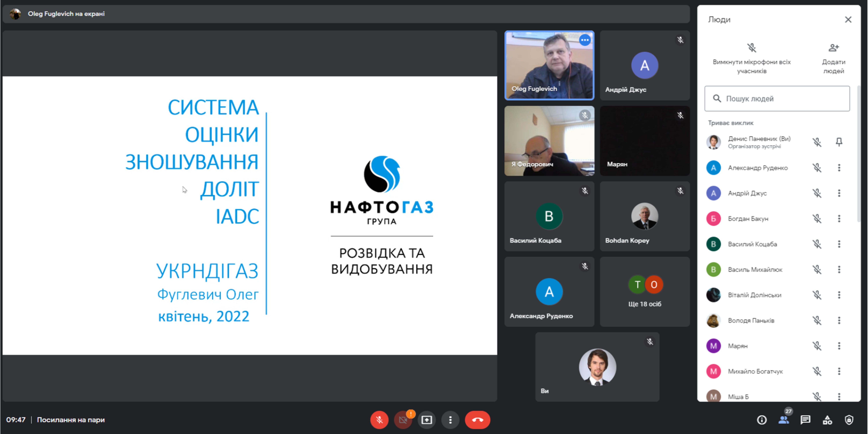Viewport: 868px width, 434px height.
Task: Click the present screen button
Action: pos(427,420)
